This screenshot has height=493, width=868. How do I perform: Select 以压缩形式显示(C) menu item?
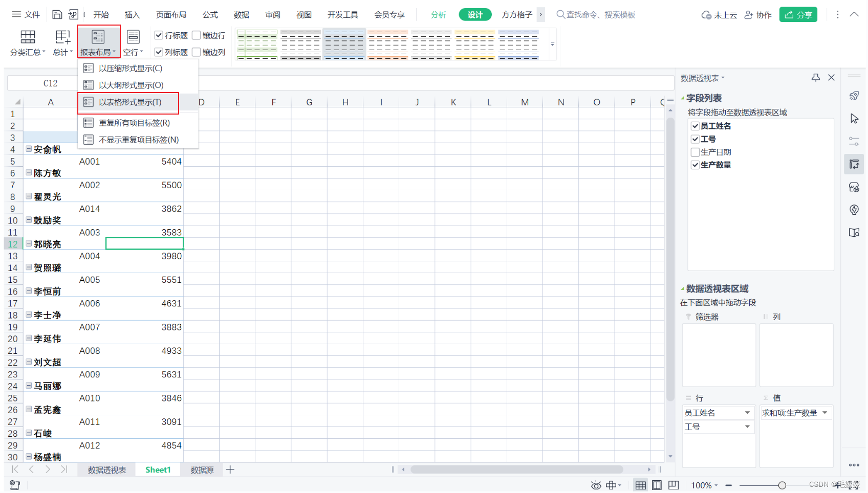(x=138, y=68)
